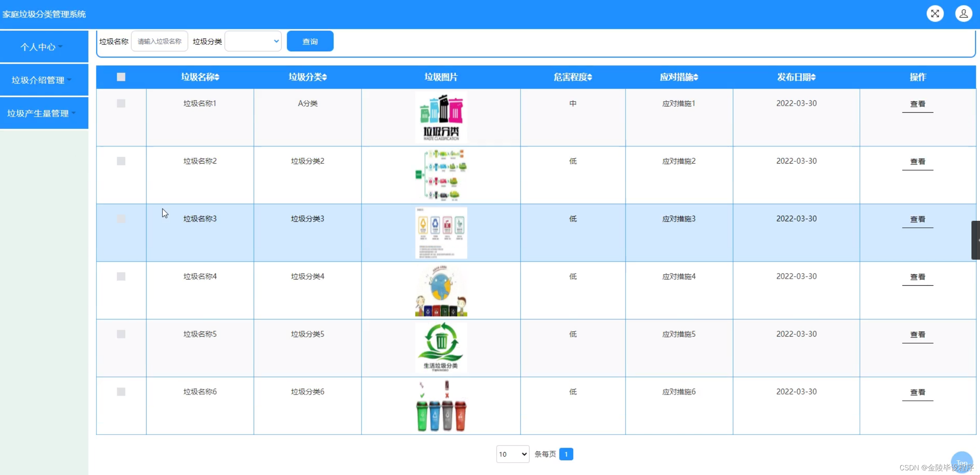Click 查看 link for 垃圾名称2
The height and width of the screenshot is (475, 980).
pos(917,162)
